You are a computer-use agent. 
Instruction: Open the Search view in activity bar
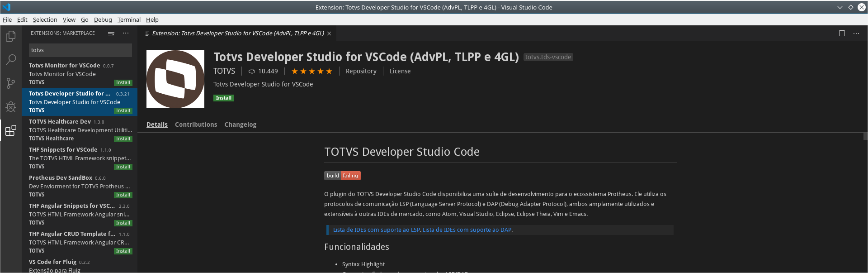[11, 59]
